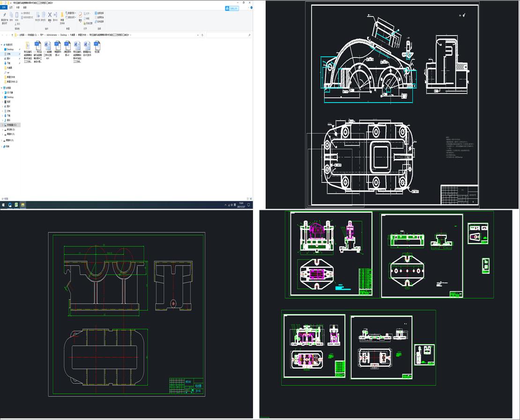Screen dimensions: 520x420
Task: Select 3D Objects under This PC
Action: (10, 93)
